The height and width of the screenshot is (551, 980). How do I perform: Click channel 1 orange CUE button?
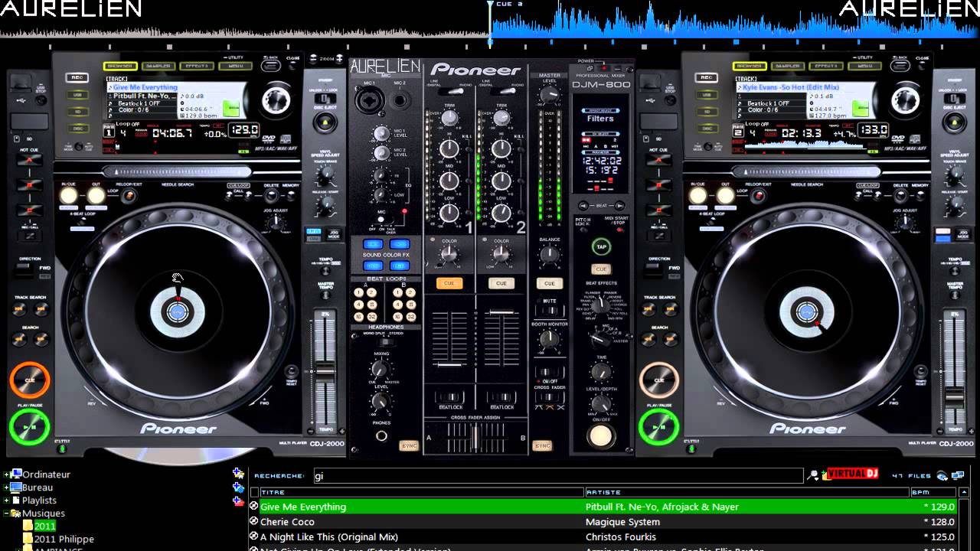[x=449, y=283]
